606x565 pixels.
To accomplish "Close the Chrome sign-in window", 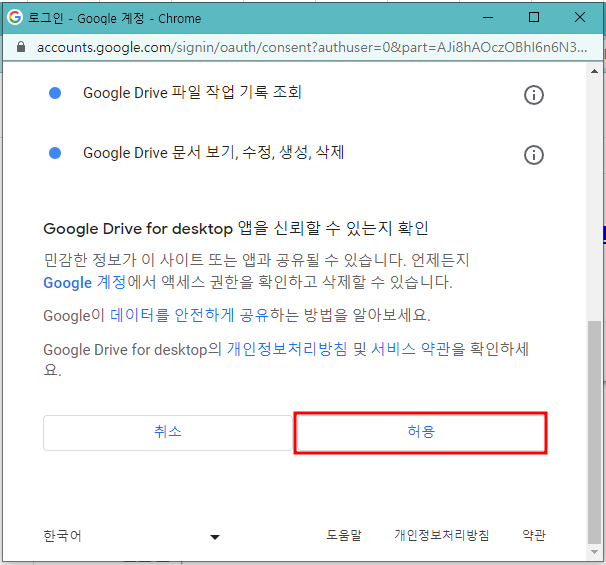I will (x=580, y=17).
